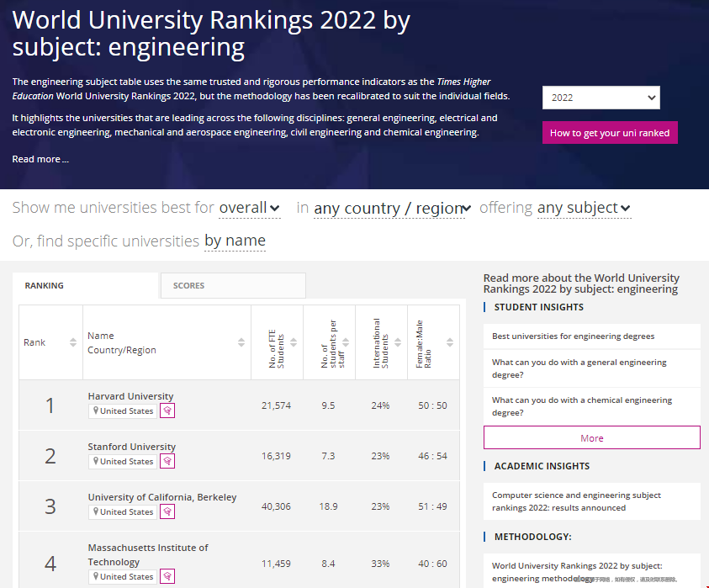Click Stanford's United States country tag
This screenshot has width=709, height=588.
(123, 461)
